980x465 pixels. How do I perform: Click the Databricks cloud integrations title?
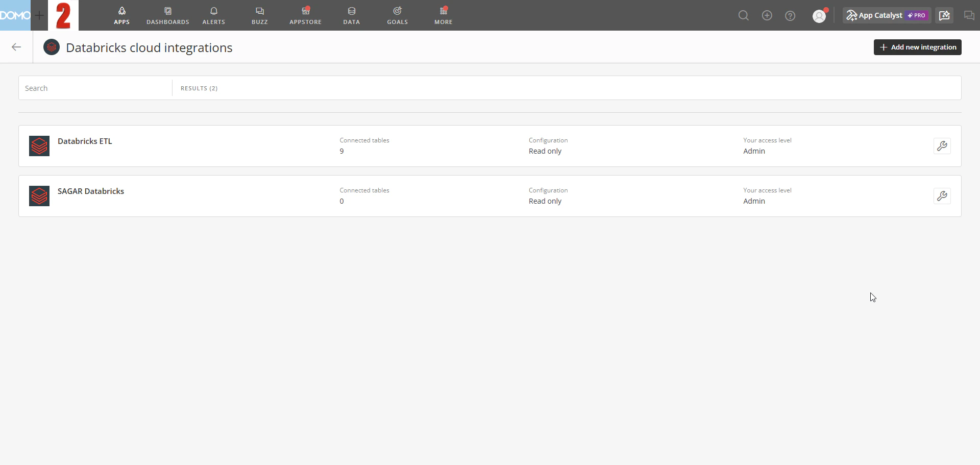tap(149, 47)
